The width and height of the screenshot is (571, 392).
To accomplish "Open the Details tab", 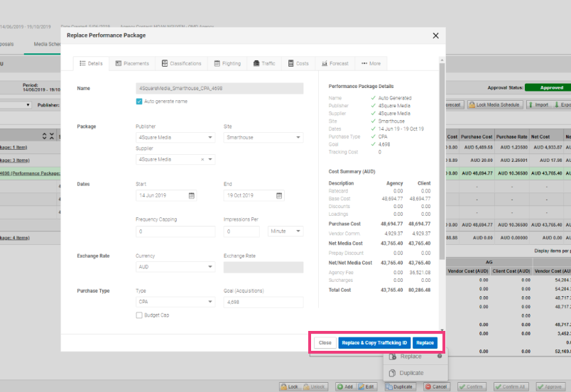I will coord(91,63).
